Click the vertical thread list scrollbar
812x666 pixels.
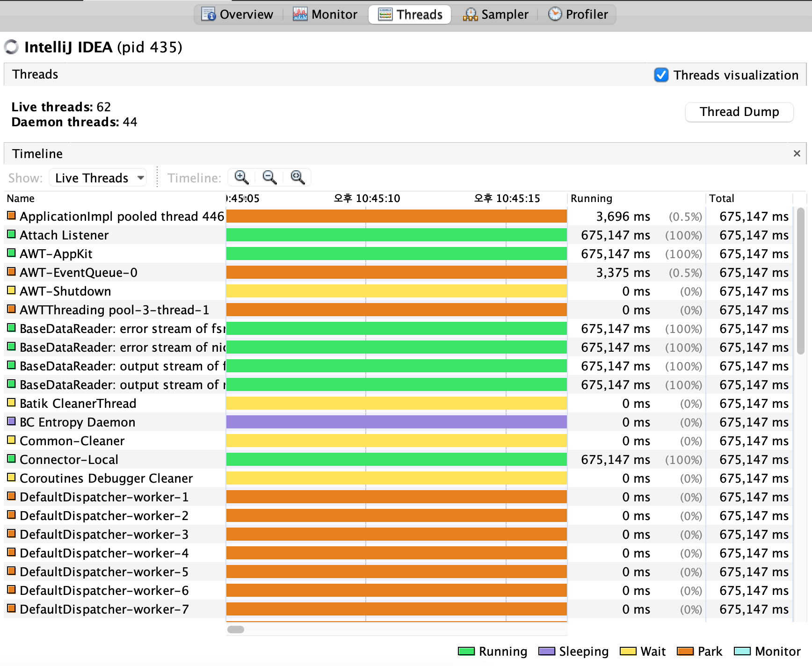coord(801,281)
